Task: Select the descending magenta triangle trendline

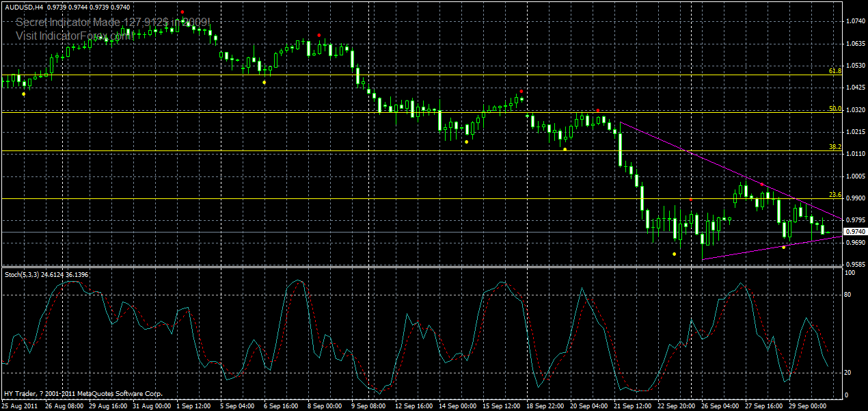Action: [718, 171]
